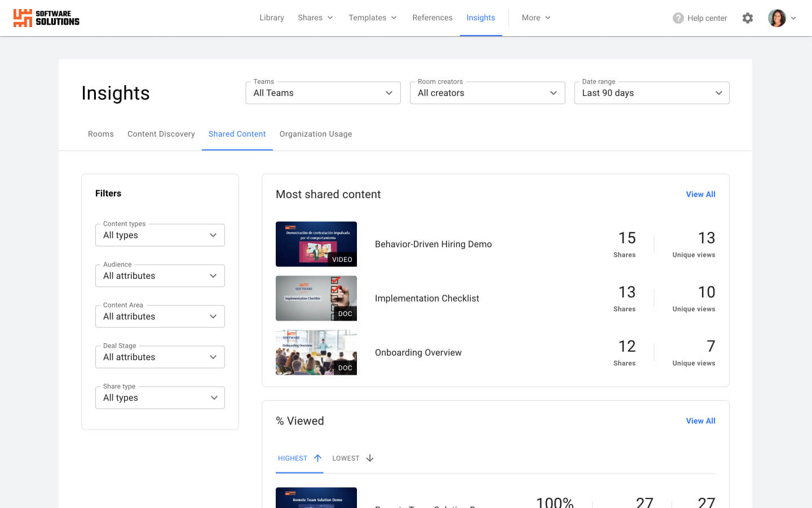Open the Behavior-Driven Hiring Demo item
This screenshot has height=508, width=812.
[433, 244]
